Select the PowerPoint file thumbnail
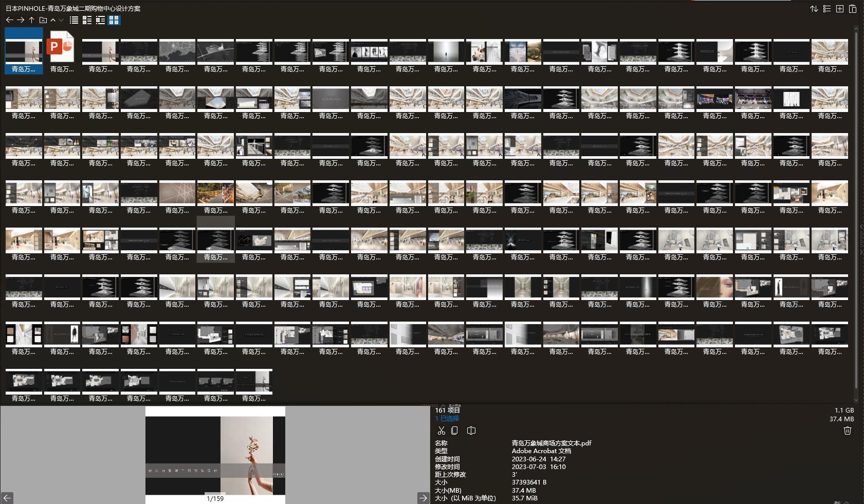The height and width of the screenshot is (504, 864). [62, 51]
